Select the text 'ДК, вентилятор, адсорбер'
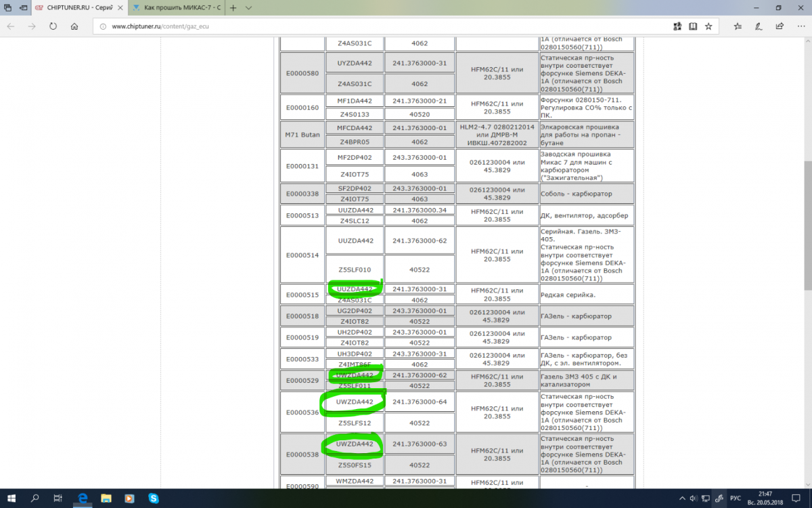 pyautogui.click(x=584, y=215)
